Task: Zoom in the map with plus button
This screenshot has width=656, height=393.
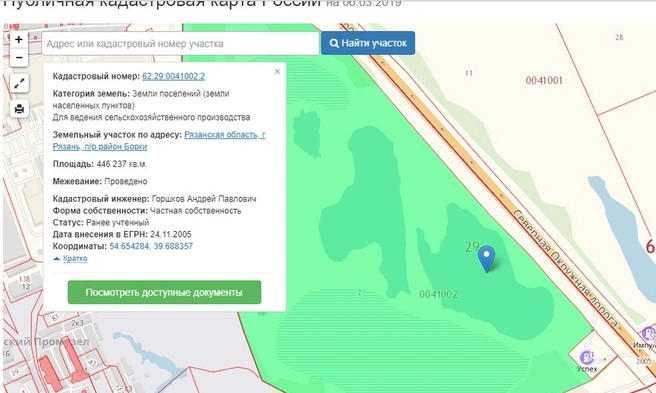Action: click(19, 40)
